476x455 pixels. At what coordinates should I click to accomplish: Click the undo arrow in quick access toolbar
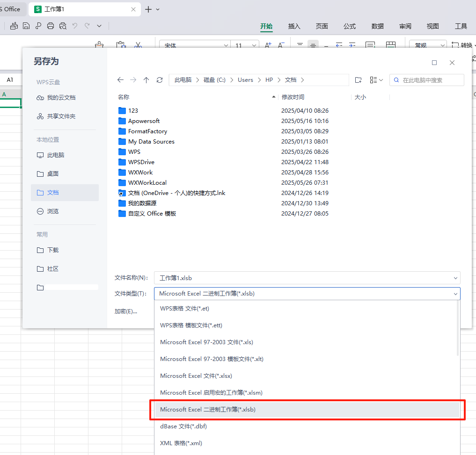tap(75, 26)
